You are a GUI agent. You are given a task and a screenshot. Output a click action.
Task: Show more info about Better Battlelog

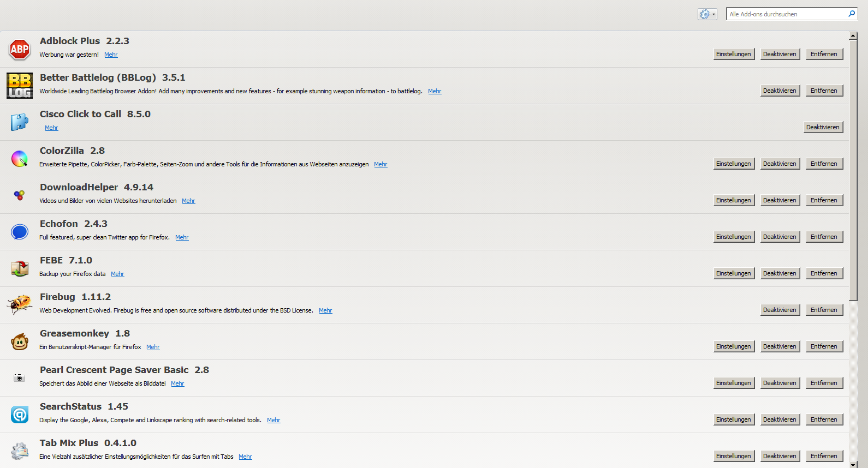435,91
